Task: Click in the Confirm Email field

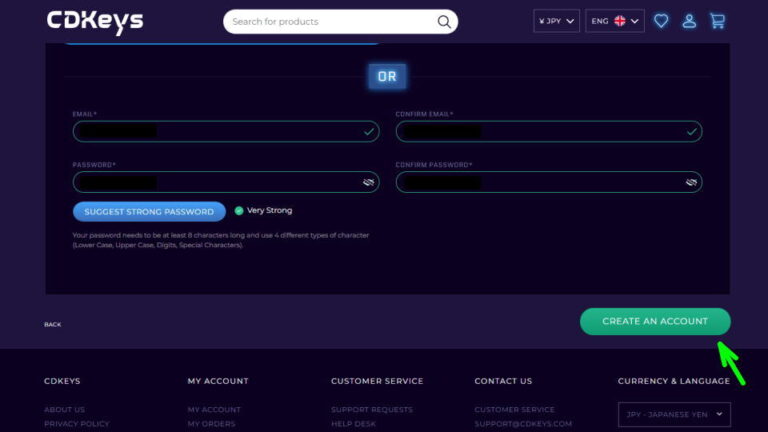Action: (x=578, y=131)
